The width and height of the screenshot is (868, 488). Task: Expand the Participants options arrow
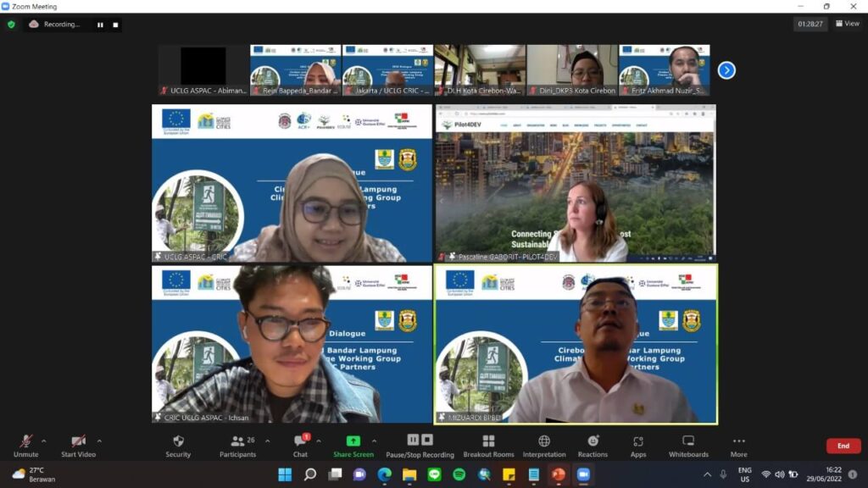point(267,441)
